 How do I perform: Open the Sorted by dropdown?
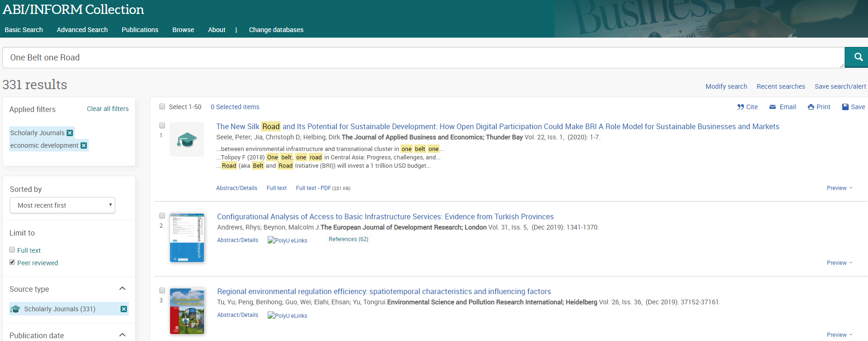pos(62,205)
